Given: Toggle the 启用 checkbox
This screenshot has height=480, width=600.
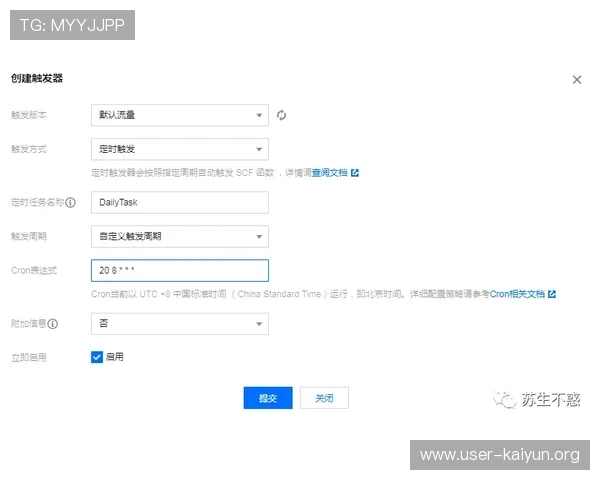Looking at the screenshot, I should [x=97, y=357].
